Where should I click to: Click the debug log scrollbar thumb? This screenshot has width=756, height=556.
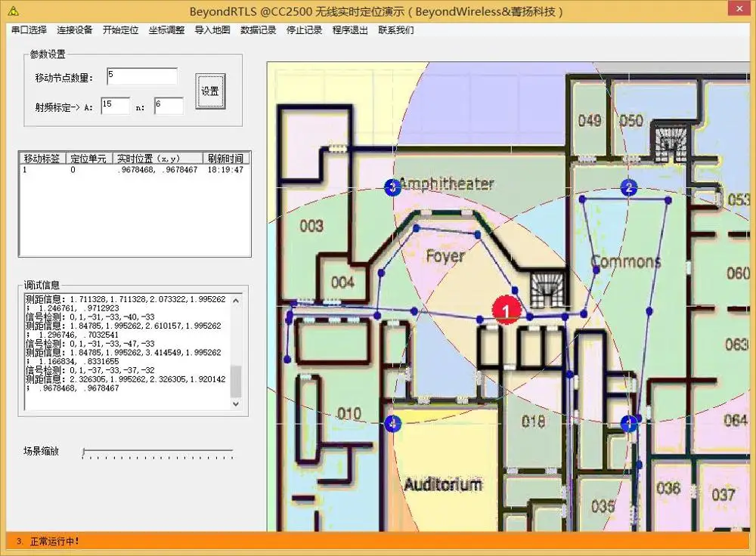(236, 381)
